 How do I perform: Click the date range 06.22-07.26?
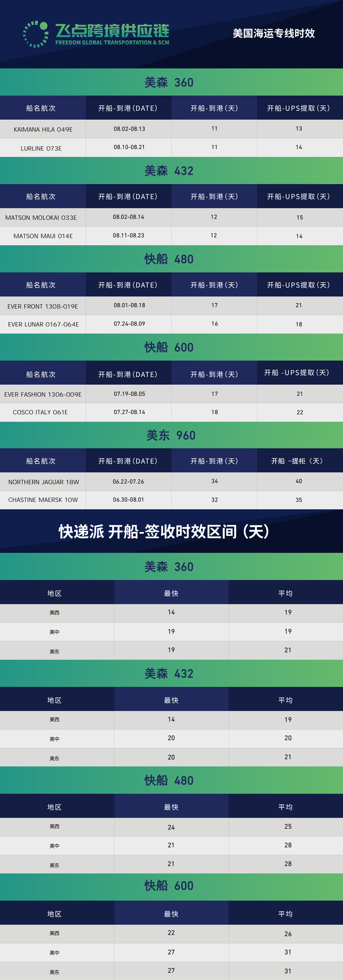129,482
